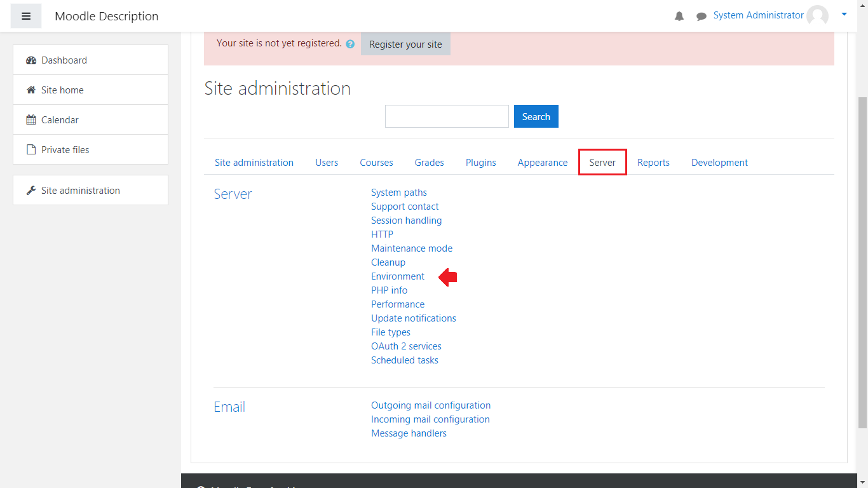
Task: Click the help icon beside registration notice
Action: tap(350, 44)
